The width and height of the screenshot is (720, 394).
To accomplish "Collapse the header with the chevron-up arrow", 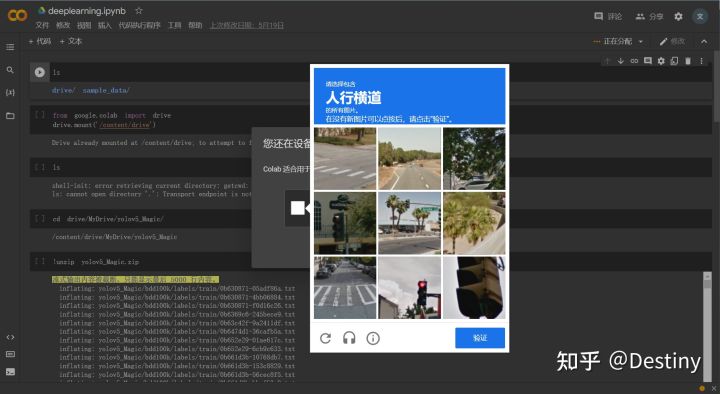I will [x=704, y=41].
